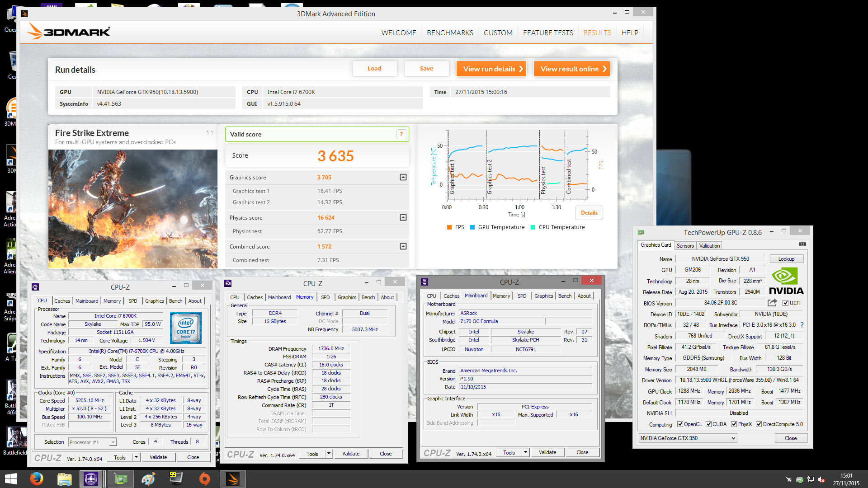
Task: Open Tools dropdown arrow in CPU-Z Memory window
Action: tap(329, 454)
